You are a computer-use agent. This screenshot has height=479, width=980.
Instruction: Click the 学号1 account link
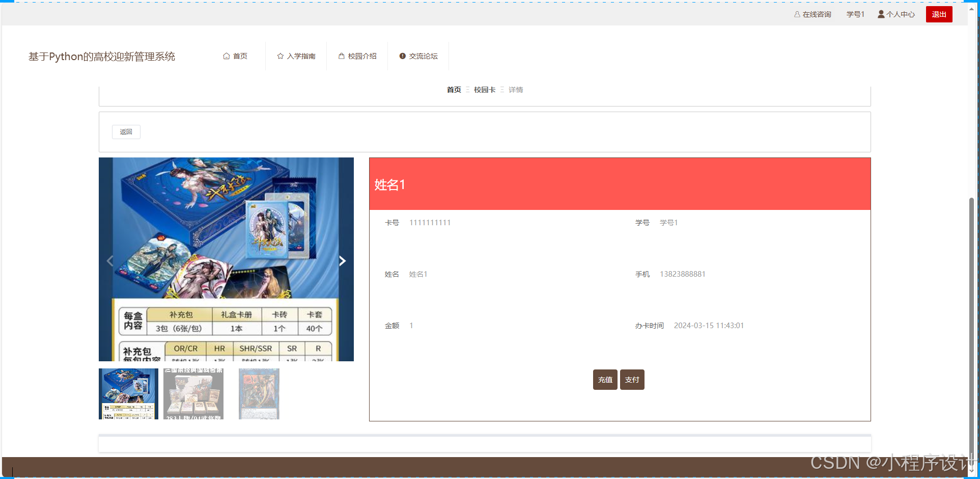855,14
